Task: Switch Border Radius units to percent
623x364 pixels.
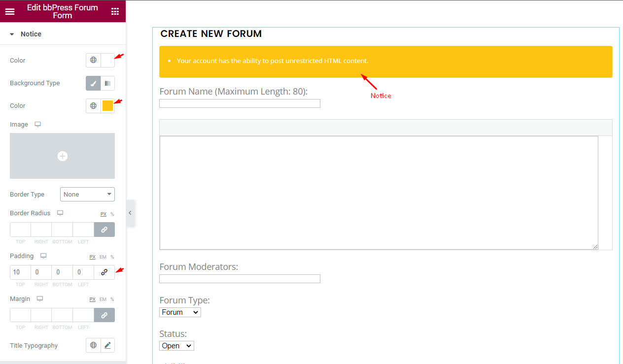Action: (111, 214)
